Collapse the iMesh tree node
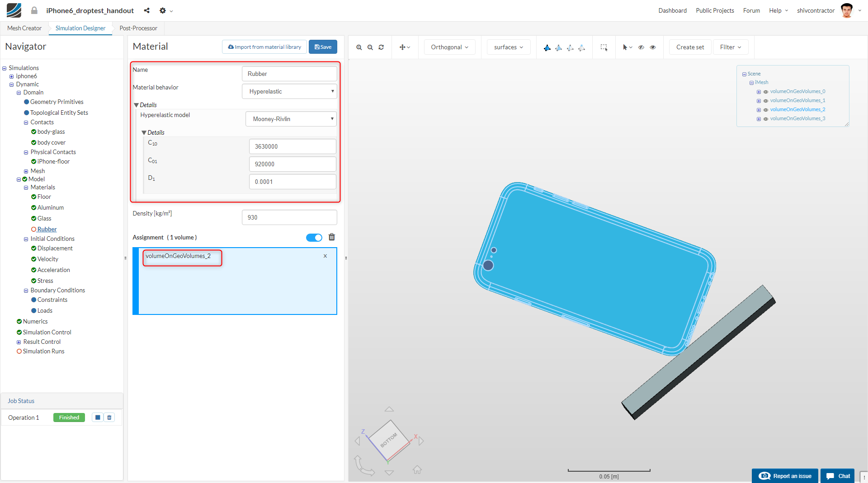868x483 pixels. click(x=751, y=83)
